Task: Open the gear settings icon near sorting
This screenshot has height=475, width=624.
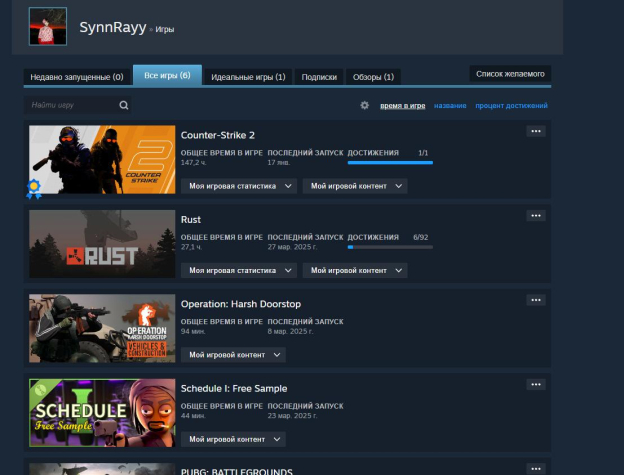Action: coord(365,105)
